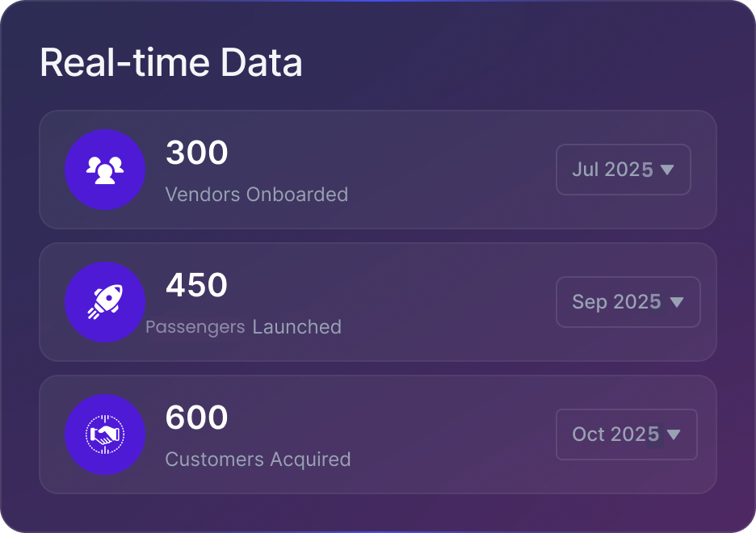Open the Jul 2025 date dropdown
756x533 pixels.
click(623, 170)
